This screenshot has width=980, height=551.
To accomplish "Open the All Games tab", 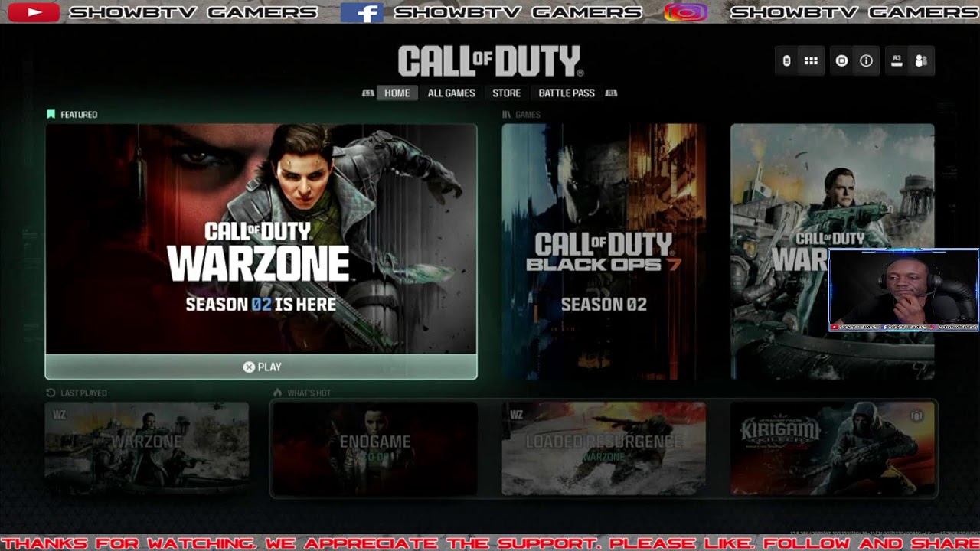I will point(451,93).
